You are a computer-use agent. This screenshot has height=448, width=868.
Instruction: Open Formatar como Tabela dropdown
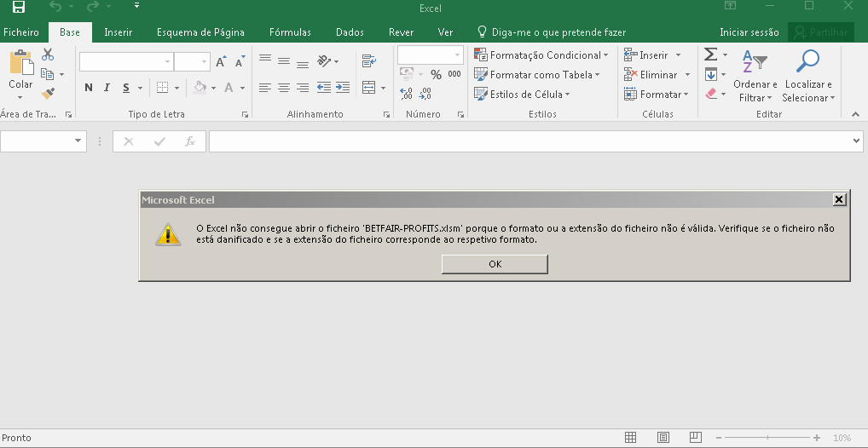[x=537, y=75]
